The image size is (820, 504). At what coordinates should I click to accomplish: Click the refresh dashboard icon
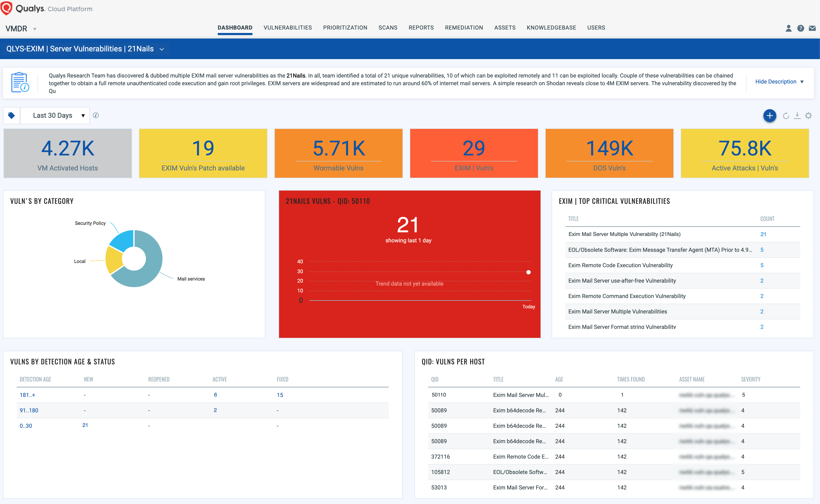click(x=786, y=116)
